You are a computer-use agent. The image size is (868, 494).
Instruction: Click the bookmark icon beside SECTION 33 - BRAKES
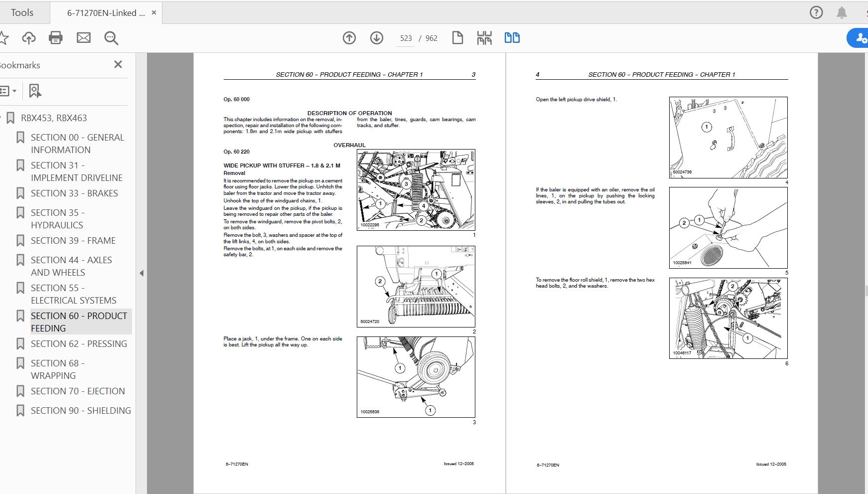[x=20, y=193]
